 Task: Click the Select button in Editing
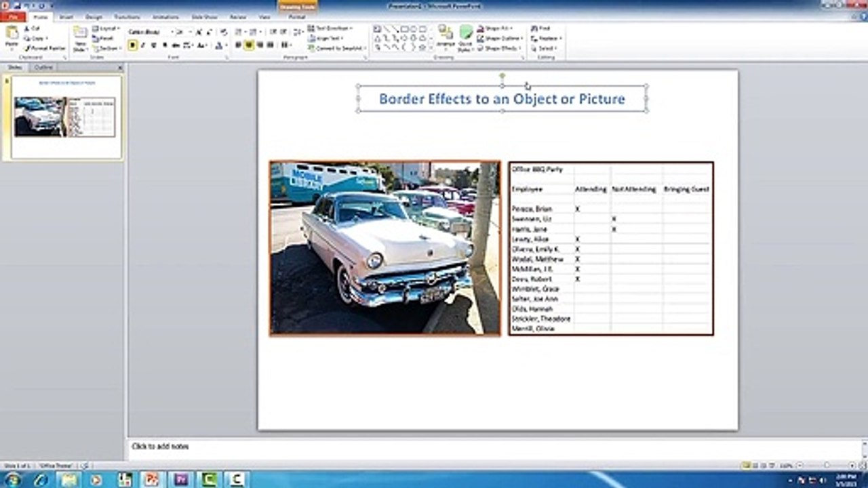543,49
